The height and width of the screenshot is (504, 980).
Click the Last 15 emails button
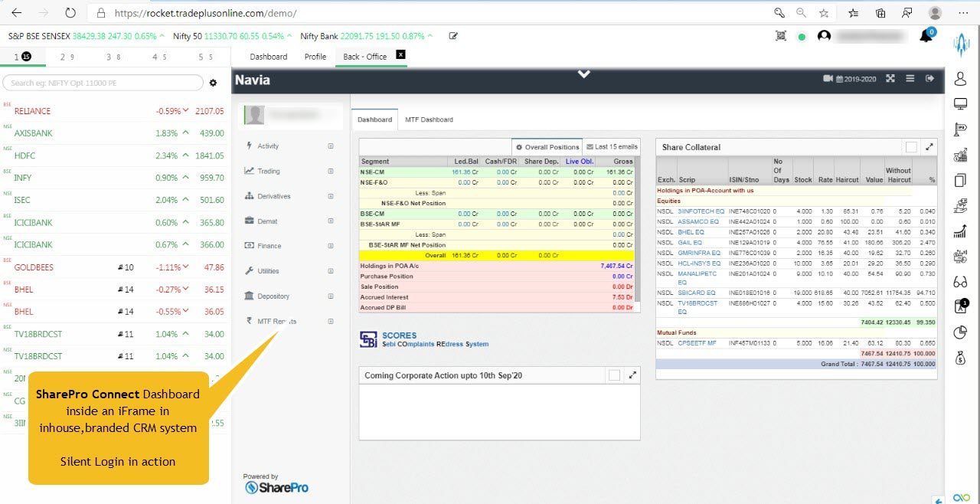[611, 146]
